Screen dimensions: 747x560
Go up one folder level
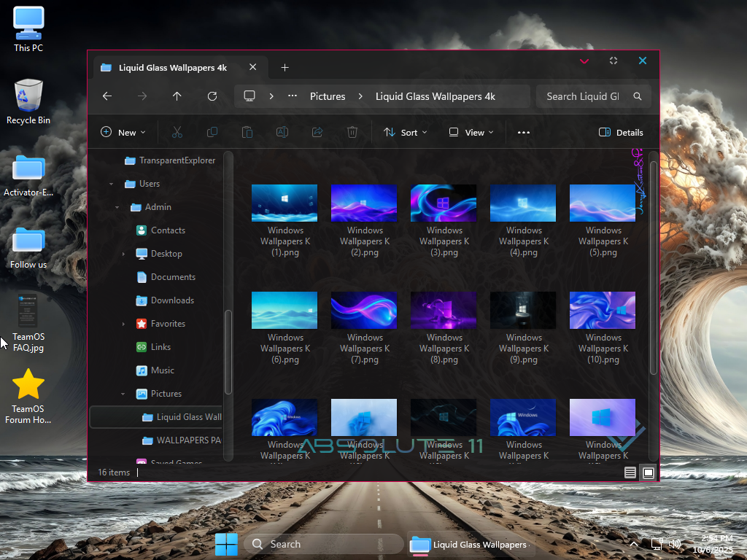click(177, 96)
